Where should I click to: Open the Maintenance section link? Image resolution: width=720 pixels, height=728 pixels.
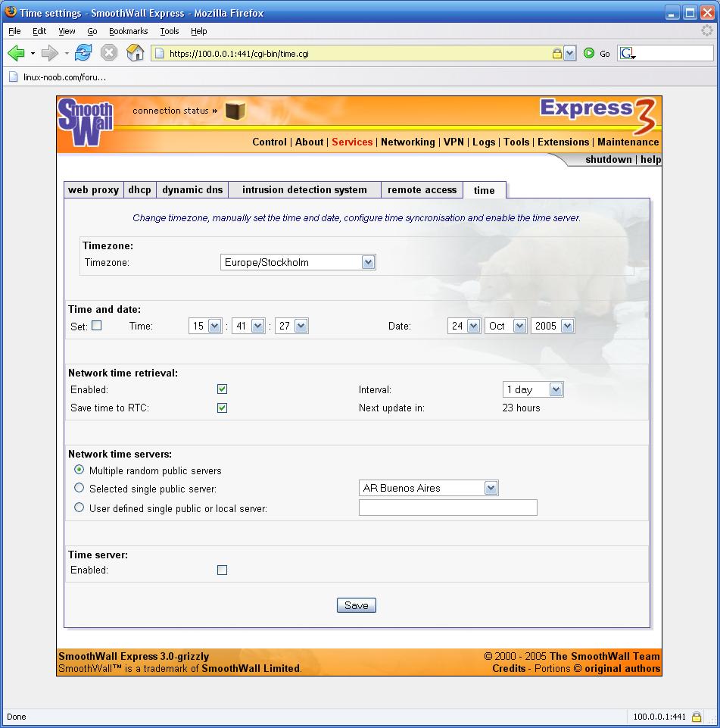(x=628, y=142)
